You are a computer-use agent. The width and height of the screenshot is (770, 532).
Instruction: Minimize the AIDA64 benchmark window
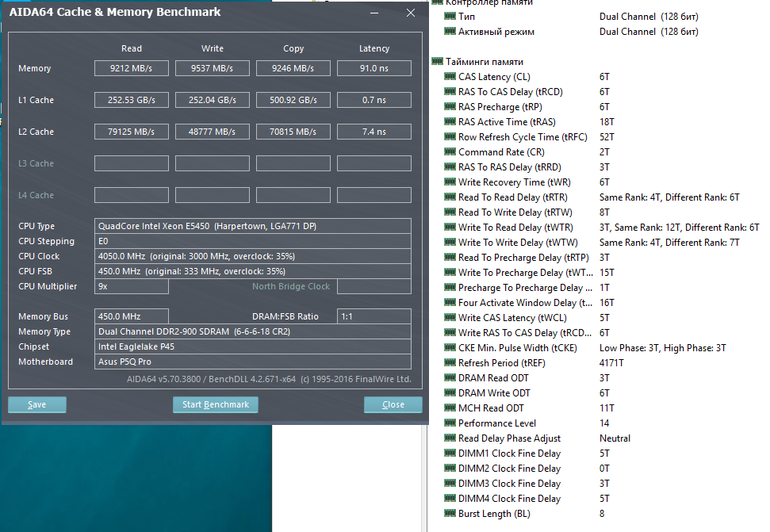click(x=374, y=13)
